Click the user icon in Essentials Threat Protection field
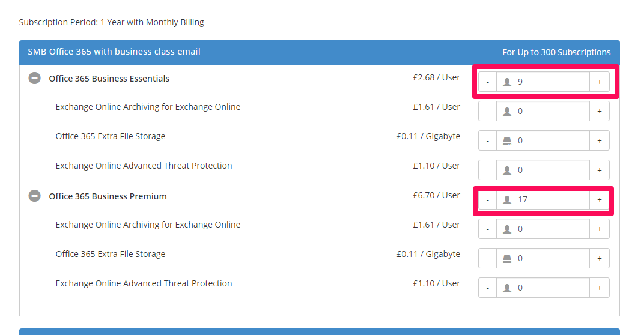Viewport: 644px width, 335px height. click(507, 170)
